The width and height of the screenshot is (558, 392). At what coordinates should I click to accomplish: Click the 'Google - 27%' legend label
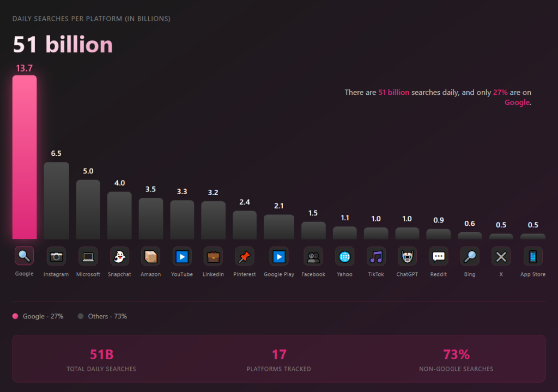43,316
